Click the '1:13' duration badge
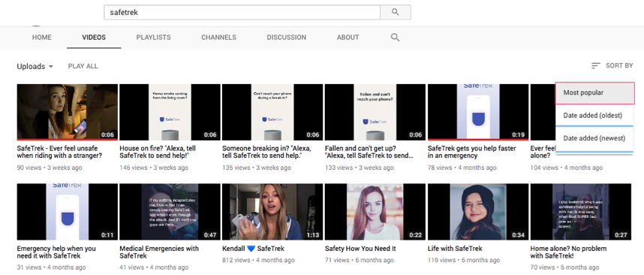Image resolution: width=644 pixels, height=275 pixels. click(x=314, y=235)
